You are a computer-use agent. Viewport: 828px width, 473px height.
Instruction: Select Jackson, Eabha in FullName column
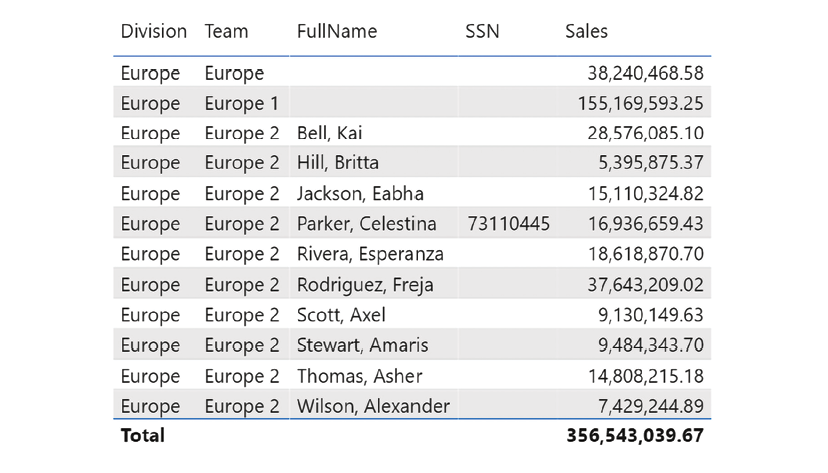(360, 194)
